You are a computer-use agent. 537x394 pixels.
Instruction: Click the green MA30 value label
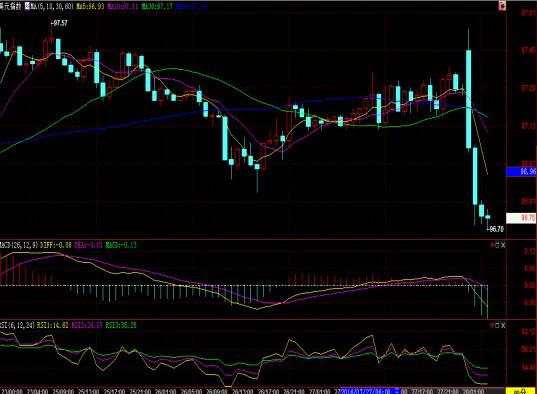tap(157, 6)
